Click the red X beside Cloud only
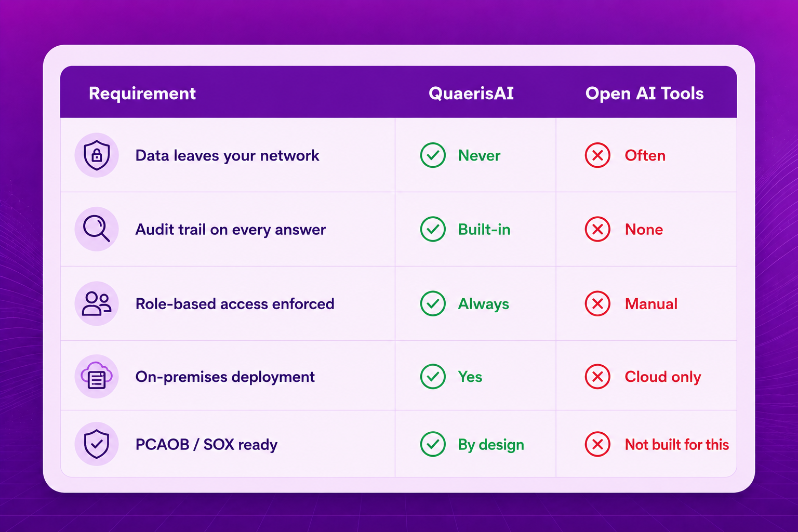 tap(597, 376)
